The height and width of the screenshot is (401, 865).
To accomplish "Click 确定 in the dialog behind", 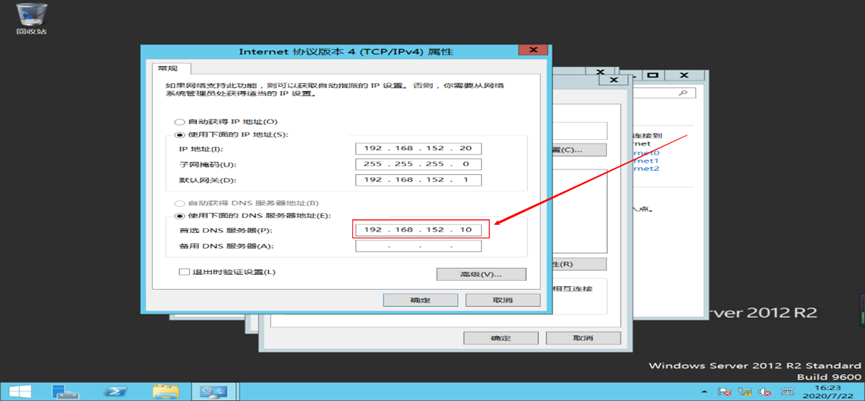I will (x=501, y=338).
